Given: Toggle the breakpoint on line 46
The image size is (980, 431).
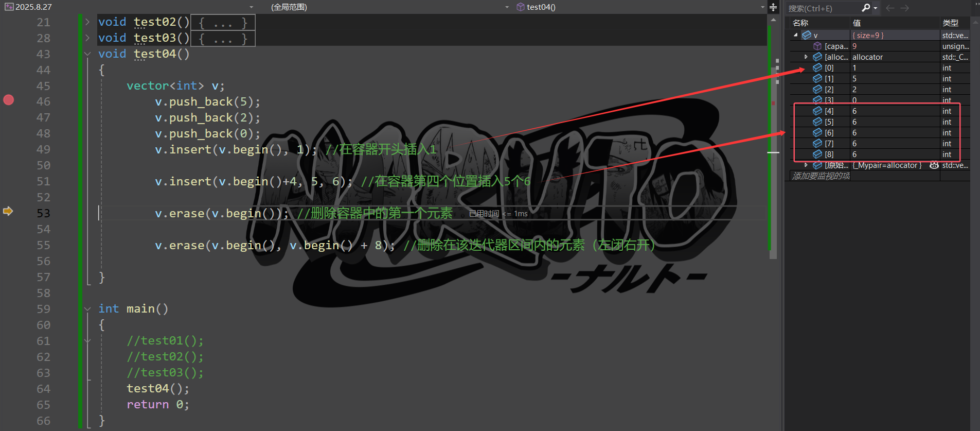Looking at the screenshot, I should [x=9, y=100].
